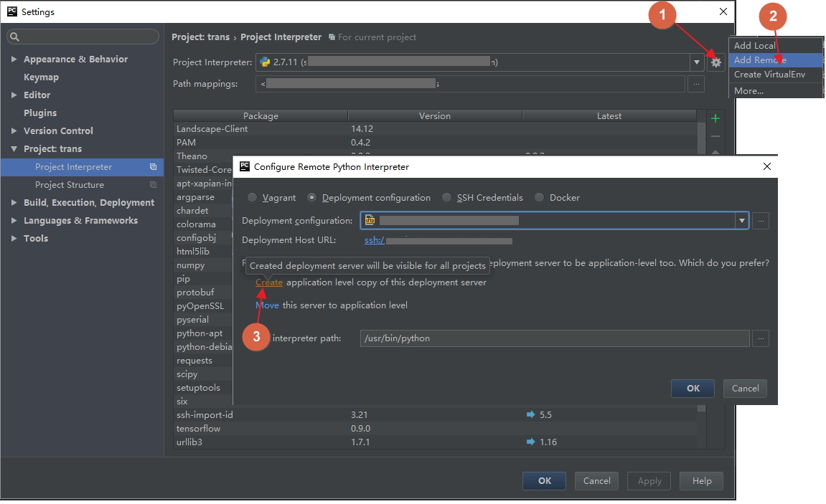Click the browse button for Path mappings
The height and width of the screenshot is (504, 826).
point(696,84)
